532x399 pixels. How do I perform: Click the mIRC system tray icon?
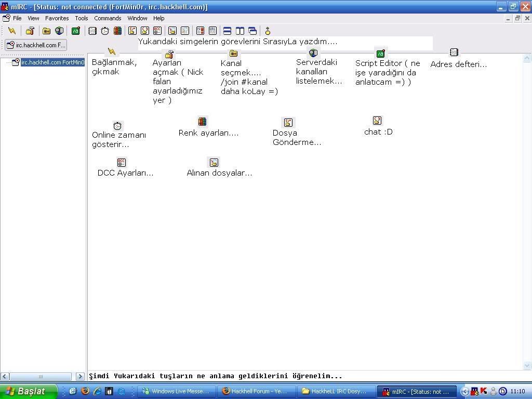coord(474,392)
